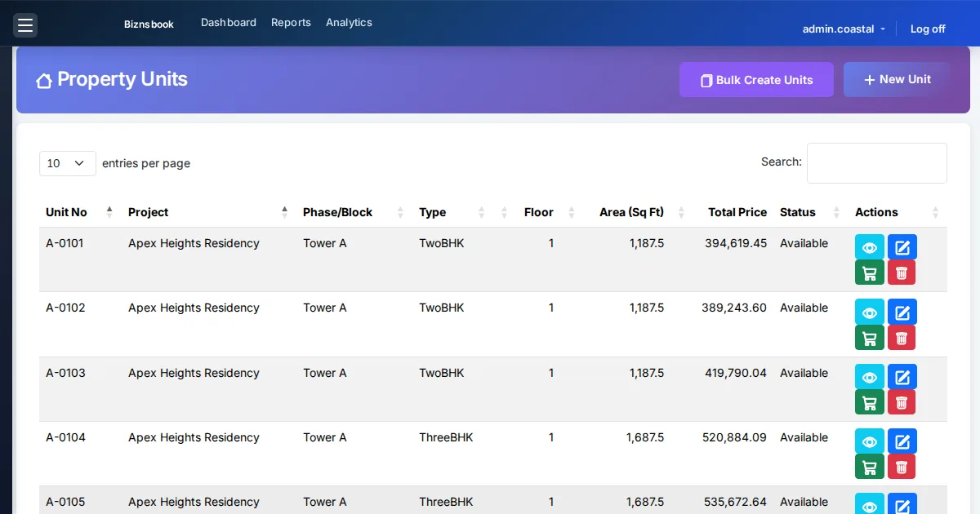Expand the admin.coastal user menu
The width and height of the screenshot is (980, 514).
coord(844,29)
